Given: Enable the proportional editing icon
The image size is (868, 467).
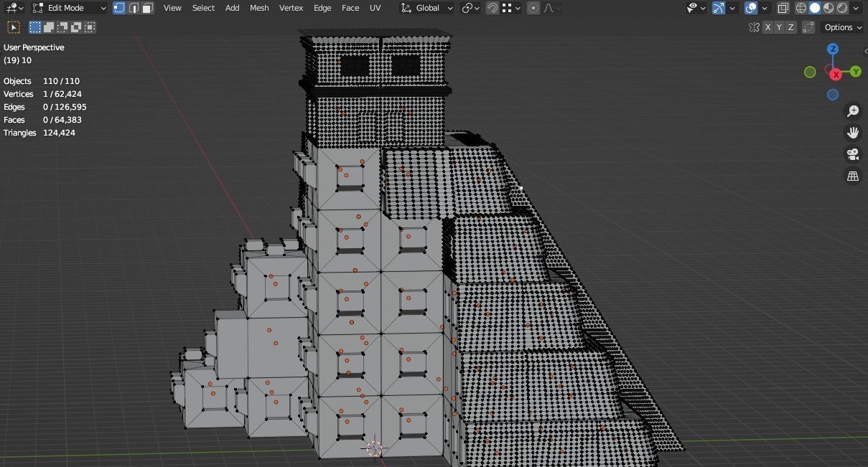Looking at the screenshot, I should point(533,8).
